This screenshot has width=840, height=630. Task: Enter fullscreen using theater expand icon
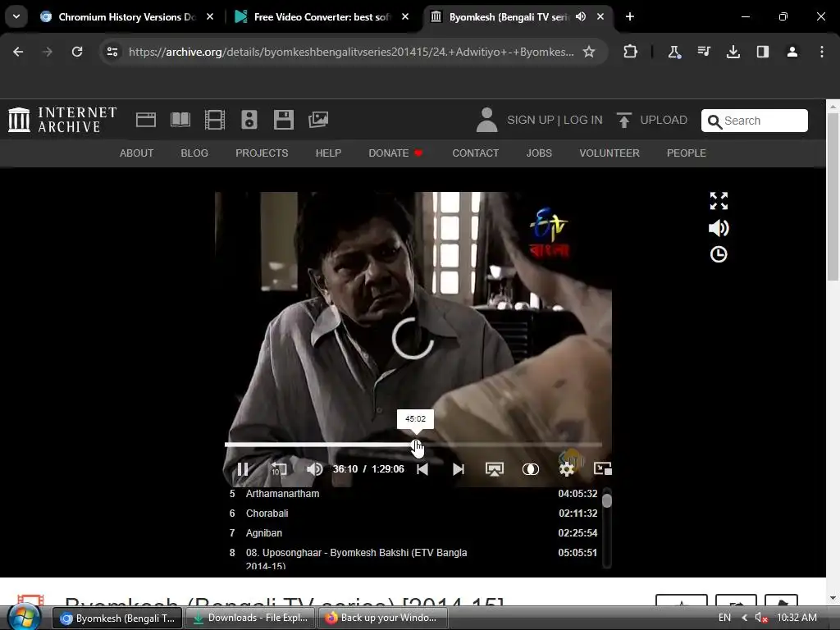click(719, 201)
